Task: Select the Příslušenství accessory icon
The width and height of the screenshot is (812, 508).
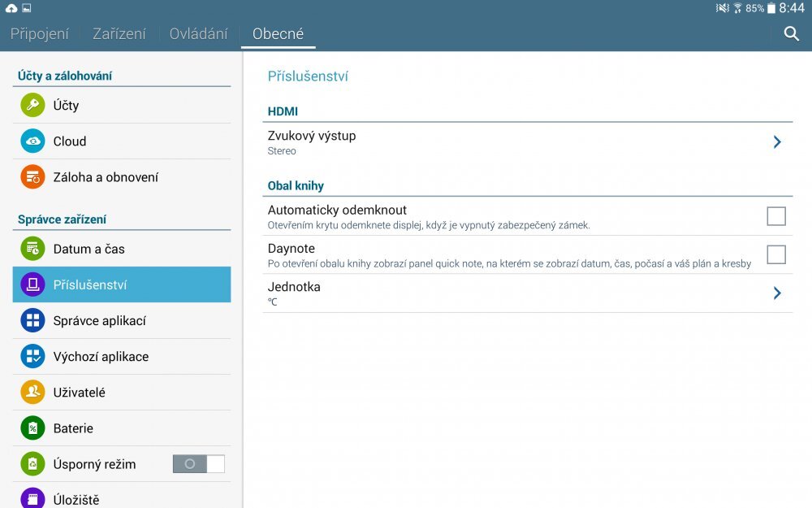Action: (32, 284)
